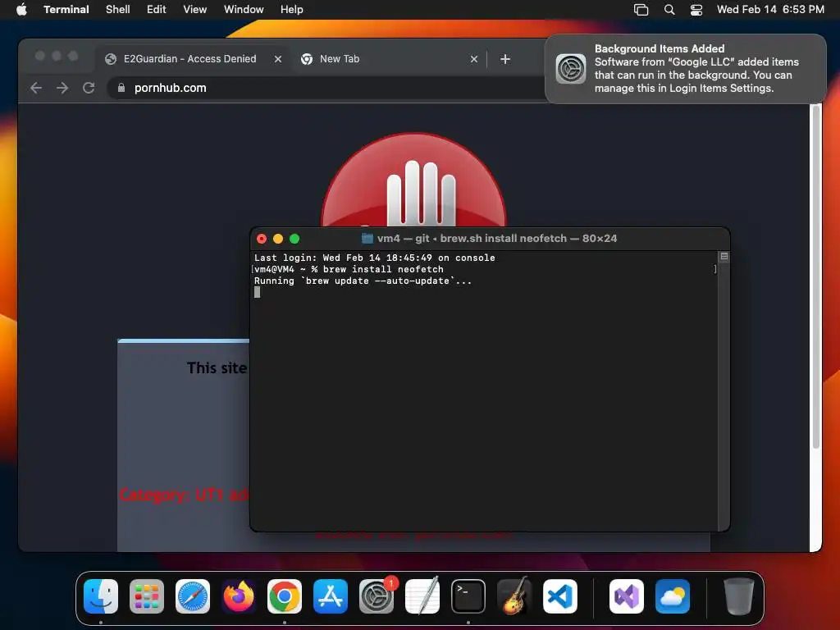The height and width of the screenshot is (630, 840).
Task: Click the lock icon beside pornhub.com
Action: point(121,88)
